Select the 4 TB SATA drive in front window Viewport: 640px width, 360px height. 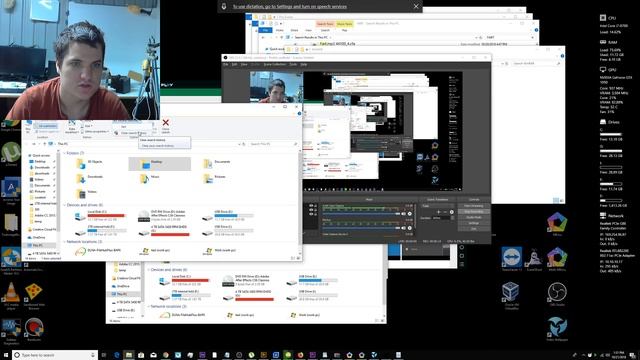click(164, 231)
